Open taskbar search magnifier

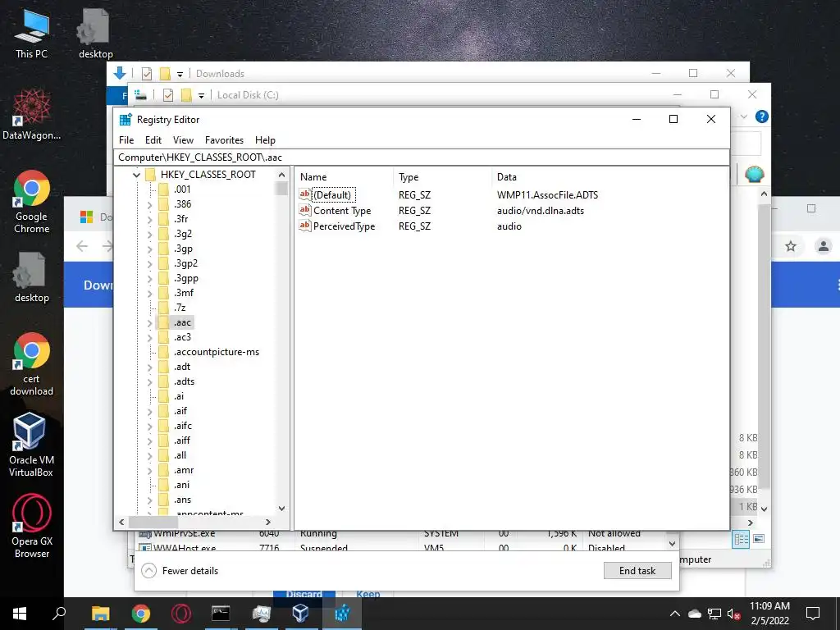[59, 614]
